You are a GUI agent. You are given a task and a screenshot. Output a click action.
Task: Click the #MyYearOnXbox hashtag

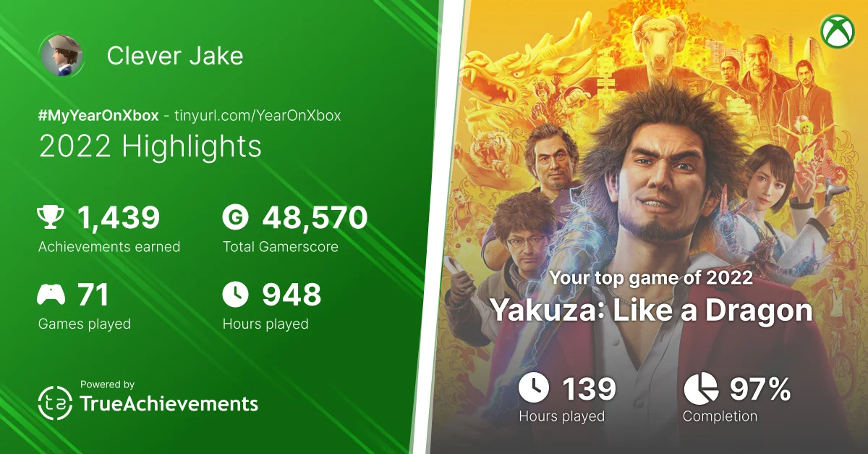(x=100, y=115)
